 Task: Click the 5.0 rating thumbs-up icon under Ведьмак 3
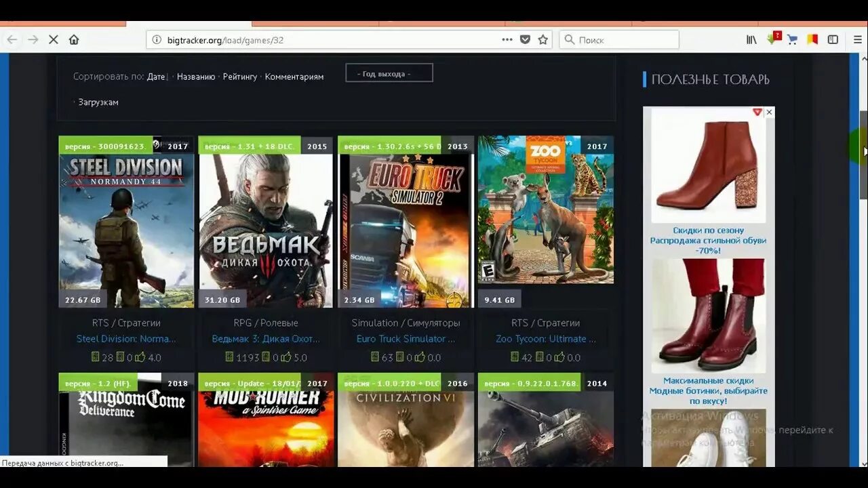[x=285, y=357]
